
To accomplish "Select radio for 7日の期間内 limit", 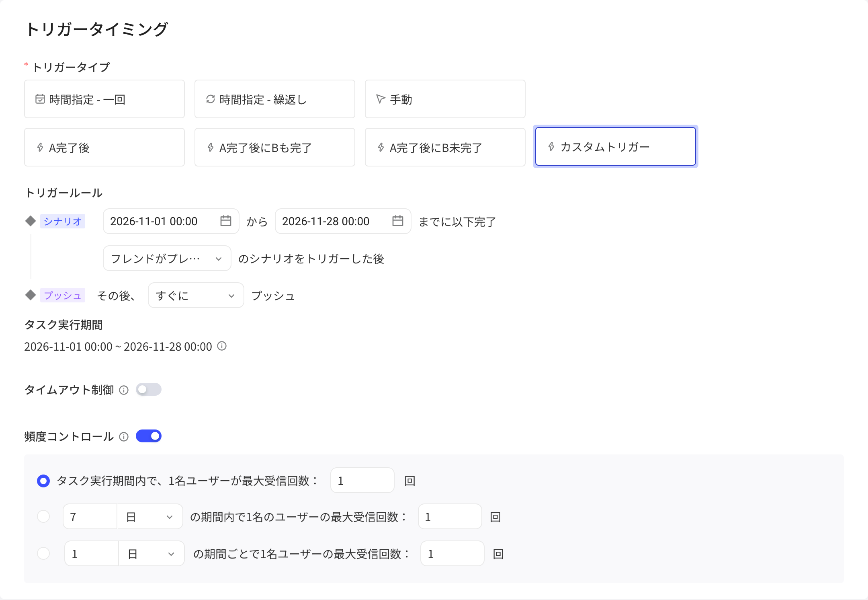I will [x=43, y=516].
